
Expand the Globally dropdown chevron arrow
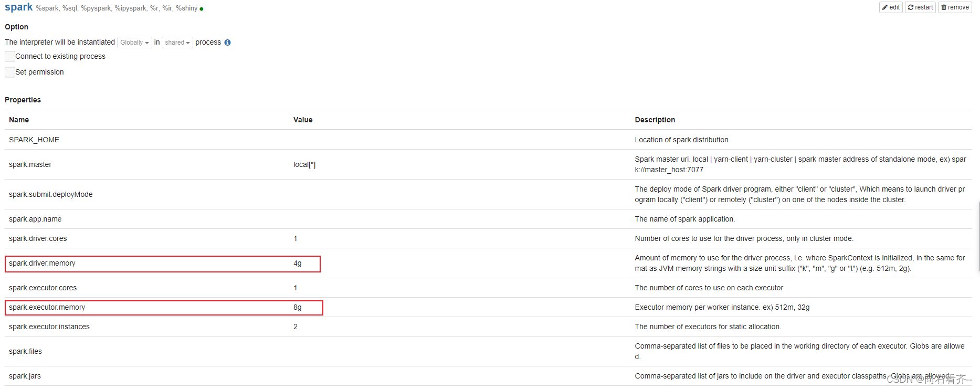click(146, 43)
